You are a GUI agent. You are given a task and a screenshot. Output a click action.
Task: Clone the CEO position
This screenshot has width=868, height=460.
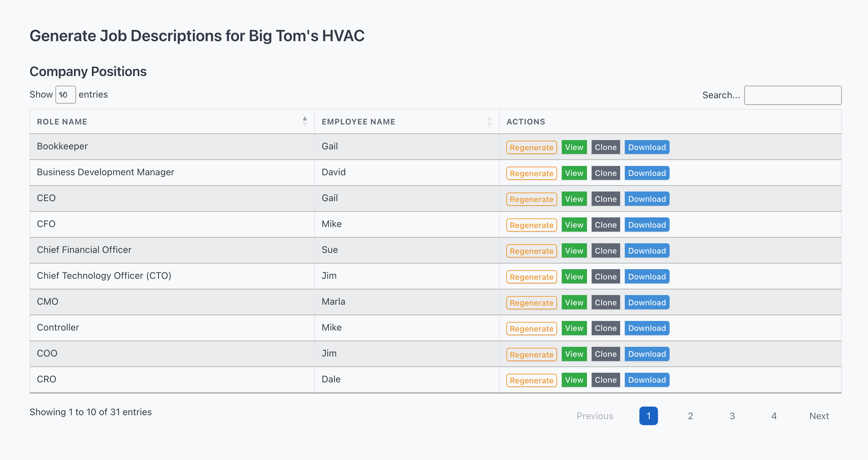[x=606, y=199]
